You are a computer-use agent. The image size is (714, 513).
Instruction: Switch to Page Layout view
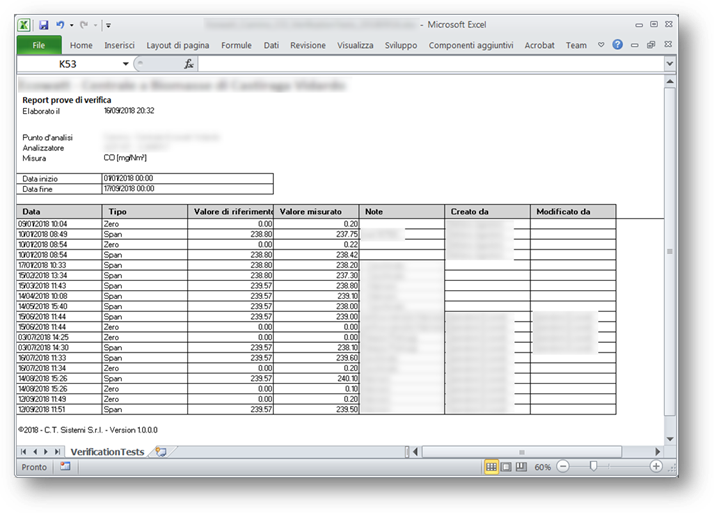click(x=506, y=467)
